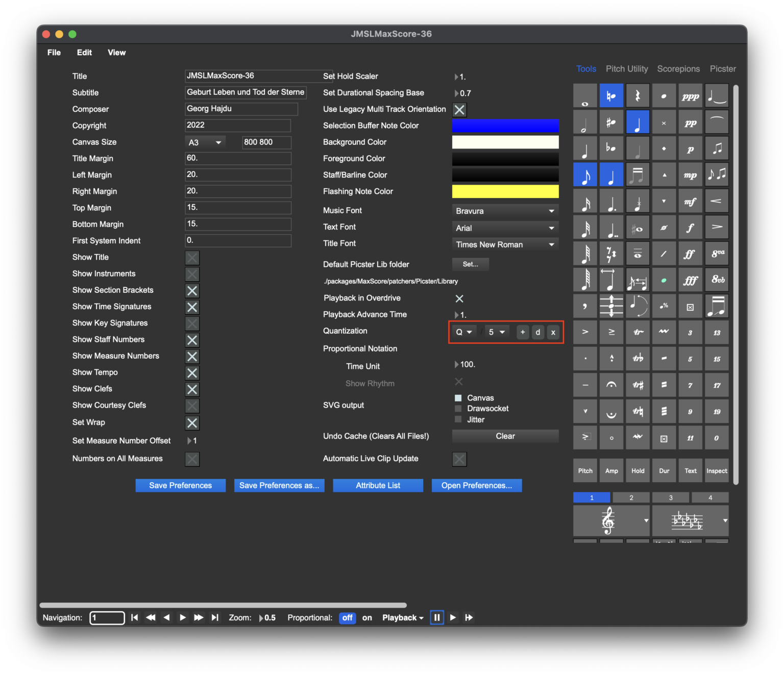The height and width of the screenshot is (675, 784).
Task: Select the fff dynamic marking
Action: tap(690, 280)
